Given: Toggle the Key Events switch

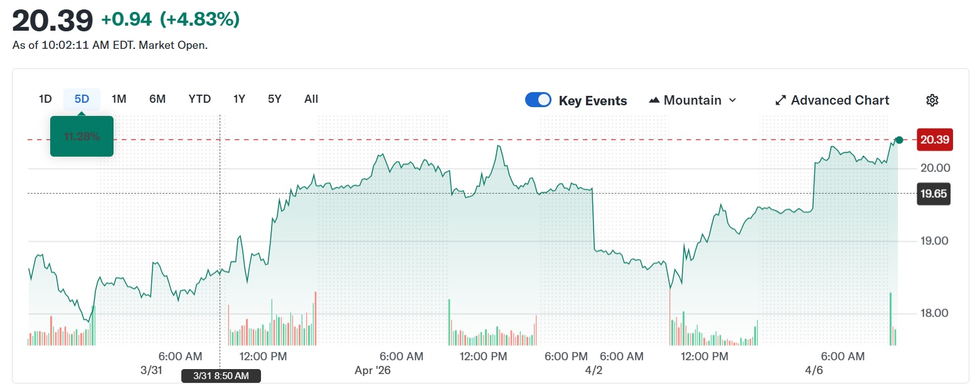Looking at the screenshot, I should point(538,100).
